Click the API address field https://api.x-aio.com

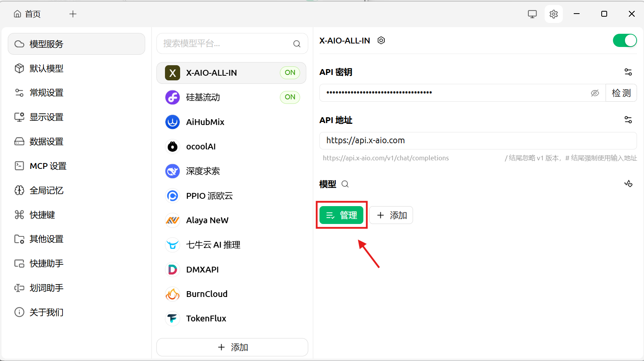478,141
